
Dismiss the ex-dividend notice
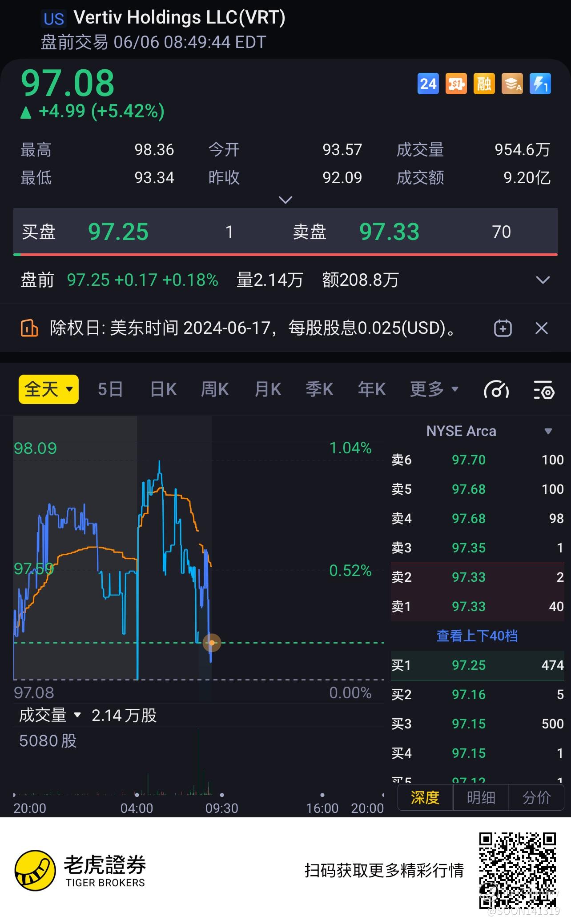(542, 328)
